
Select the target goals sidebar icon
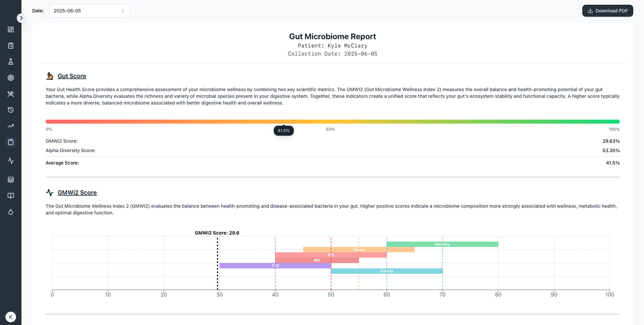click(x=11, y=78)
